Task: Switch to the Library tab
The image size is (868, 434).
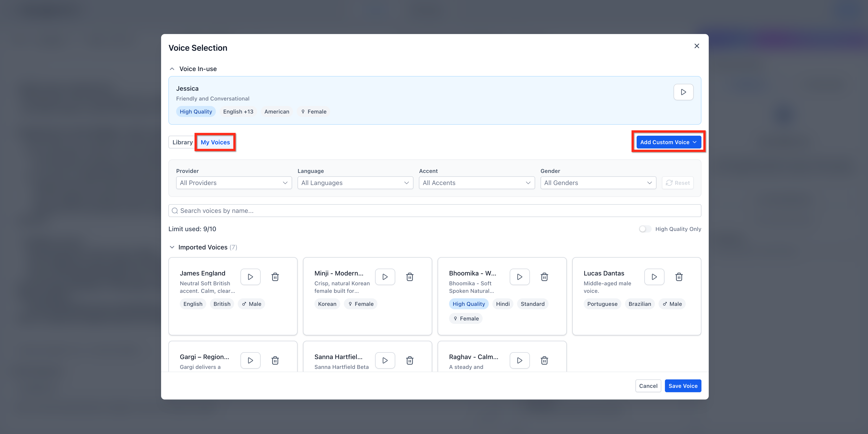Action: click(x=182, y=142)
